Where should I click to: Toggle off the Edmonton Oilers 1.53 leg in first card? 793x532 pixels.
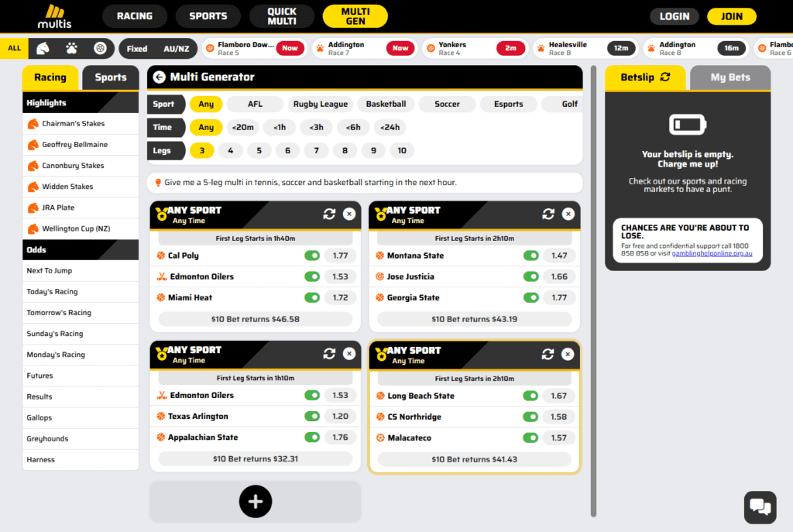312,276
